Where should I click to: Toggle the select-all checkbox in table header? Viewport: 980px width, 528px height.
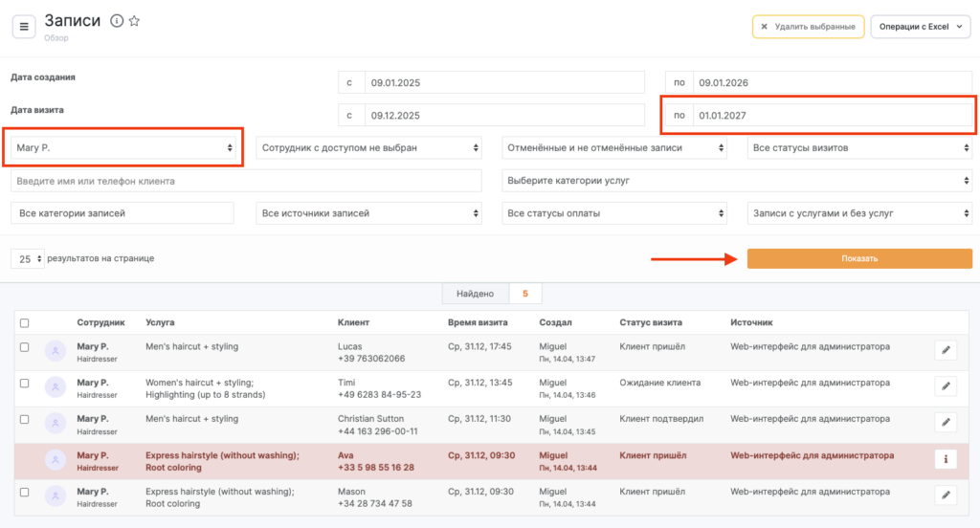(x=25, y=323)
